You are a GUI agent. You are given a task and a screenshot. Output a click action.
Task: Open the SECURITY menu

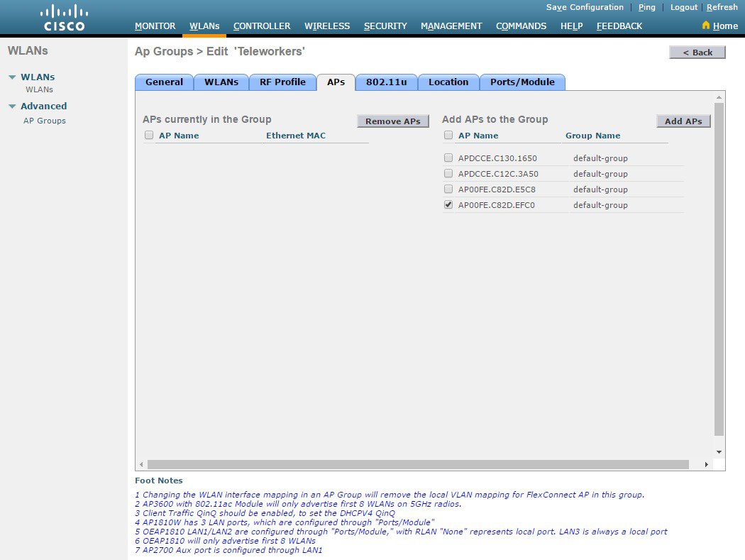pyautogui.click(x=385, y=26)
